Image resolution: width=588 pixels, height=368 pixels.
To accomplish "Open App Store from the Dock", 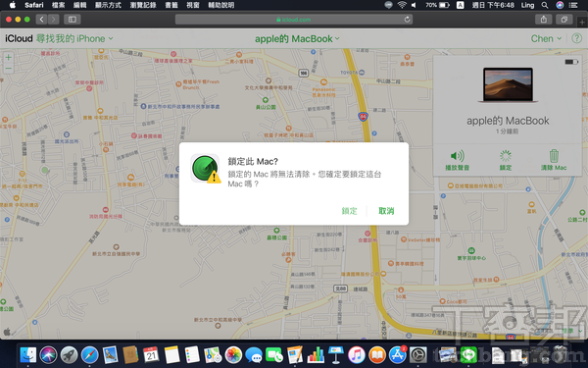I will pos(398,354).
